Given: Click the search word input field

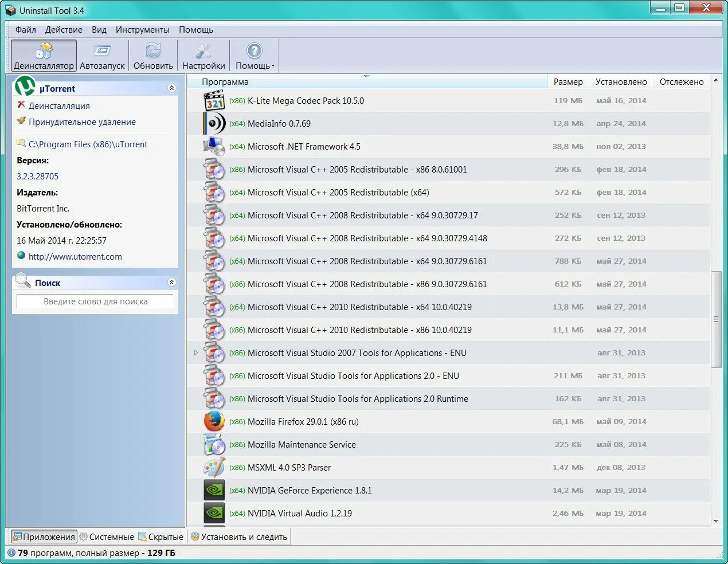Looking at the screenshot, I should pos(95,301).
